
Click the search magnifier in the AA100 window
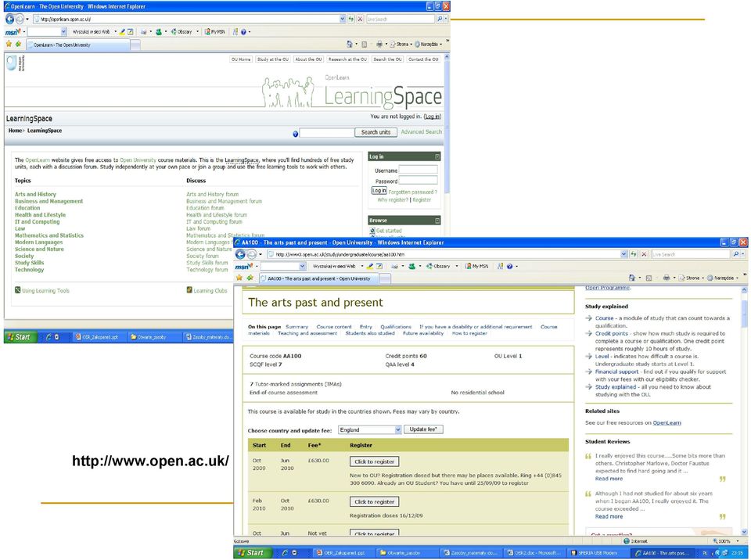[736, 254]
